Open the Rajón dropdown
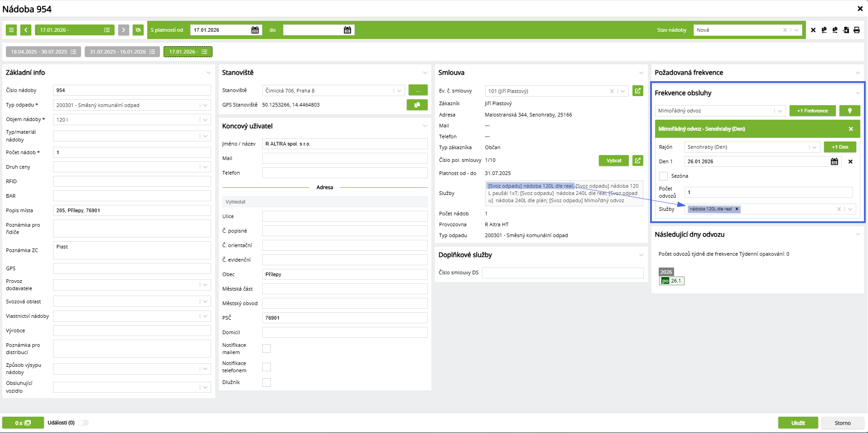868x433 pixels. (815, 147)
